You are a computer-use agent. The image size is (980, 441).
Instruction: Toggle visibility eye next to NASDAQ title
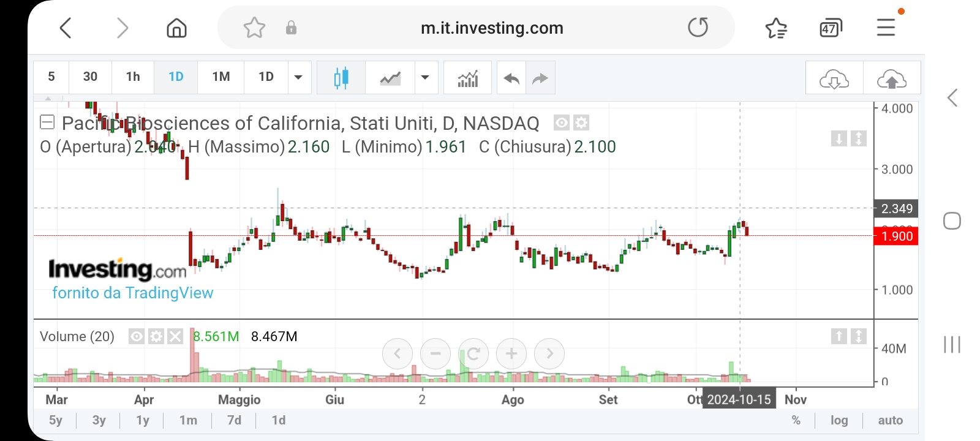point(561,123)
